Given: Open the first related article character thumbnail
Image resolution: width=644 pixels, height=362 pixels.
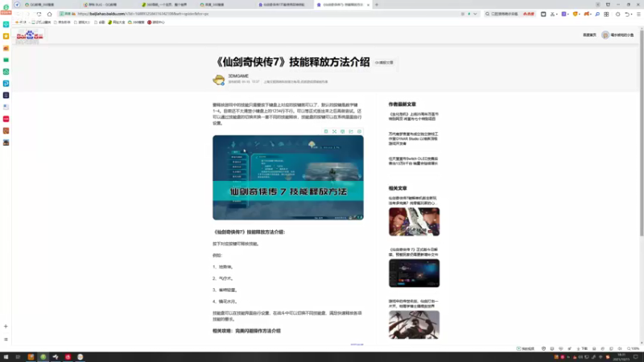Looking at the screenshot, I should coord(414,222).
